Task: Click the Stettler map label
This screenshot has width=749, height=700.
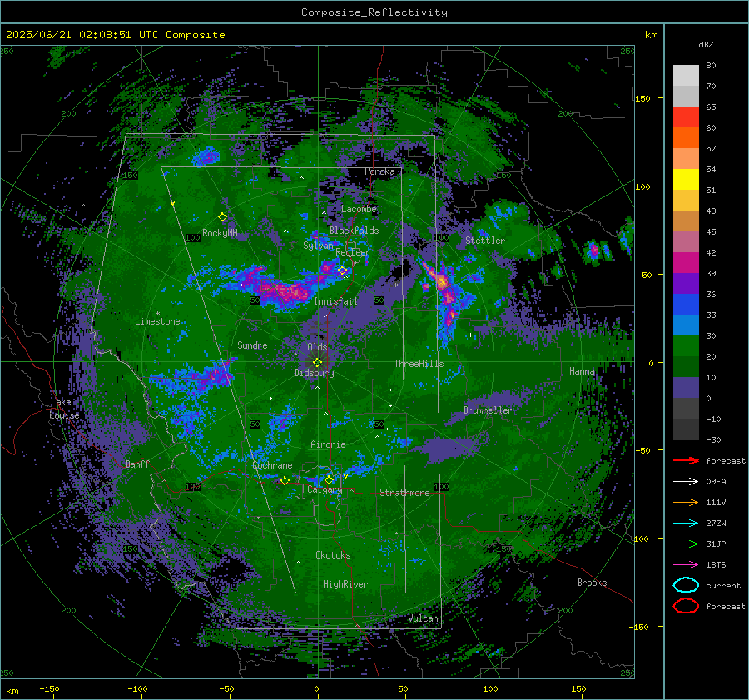Action: pyautogui.click(x=485, y=241)
